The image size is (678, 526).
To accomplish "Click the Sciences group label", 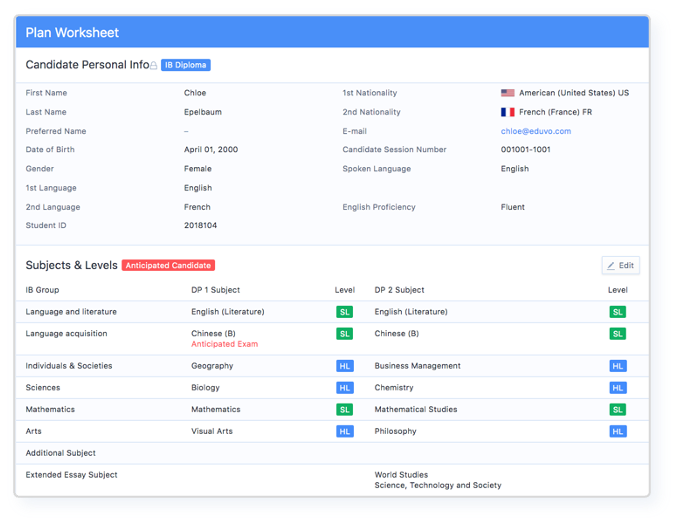I will (x=43, y=388).
